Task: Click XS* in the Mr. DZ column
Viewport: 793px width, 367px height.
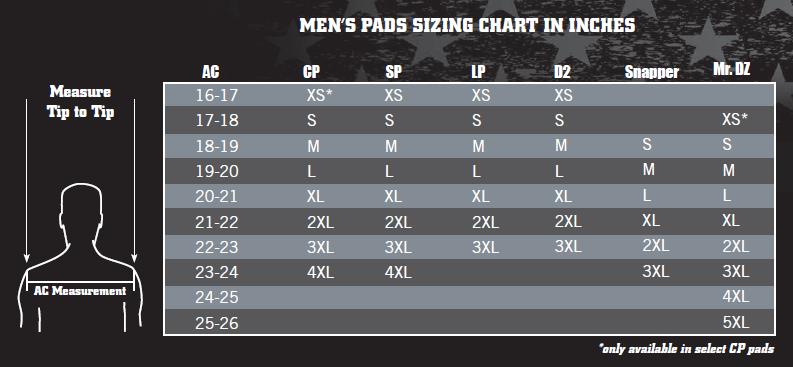Action: tap(734, 120)
